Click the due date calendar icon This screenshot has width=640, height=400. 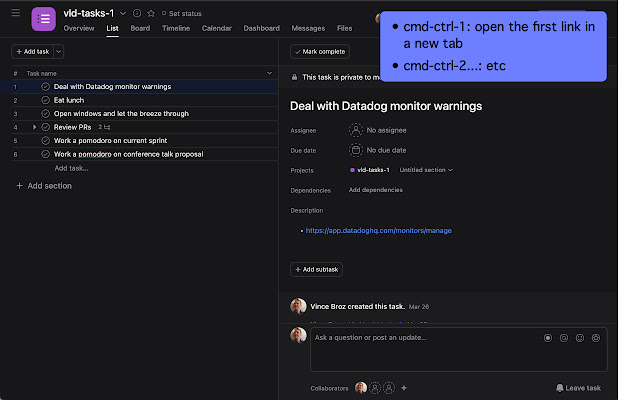356,150
